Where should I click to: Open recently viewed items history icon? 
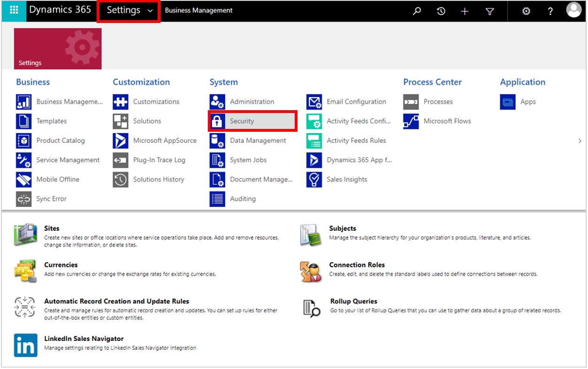point(441,11)
